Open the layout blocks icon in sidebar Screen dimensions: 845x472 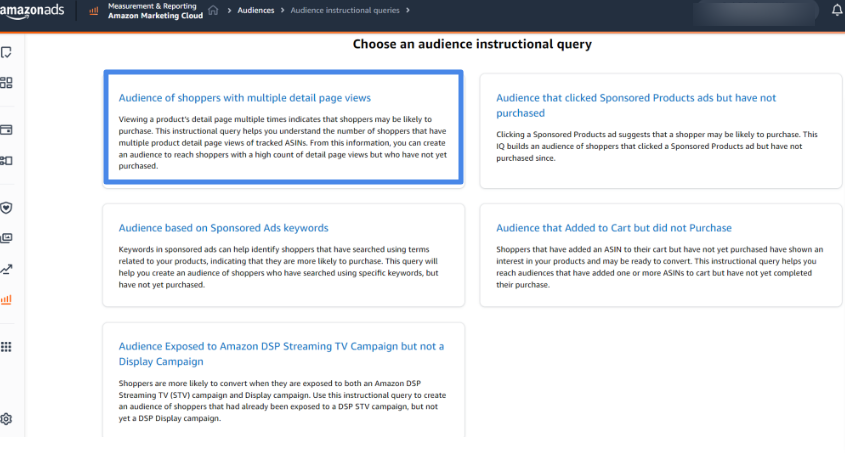[6, 161]
